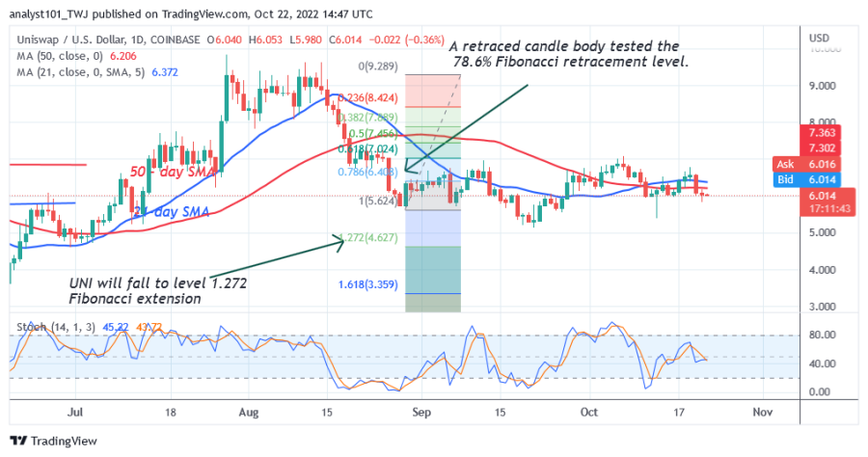Click the 0.786(6.408) Fibonacci level label
This screenshot has width=868, height=457.
pos(367,172)
